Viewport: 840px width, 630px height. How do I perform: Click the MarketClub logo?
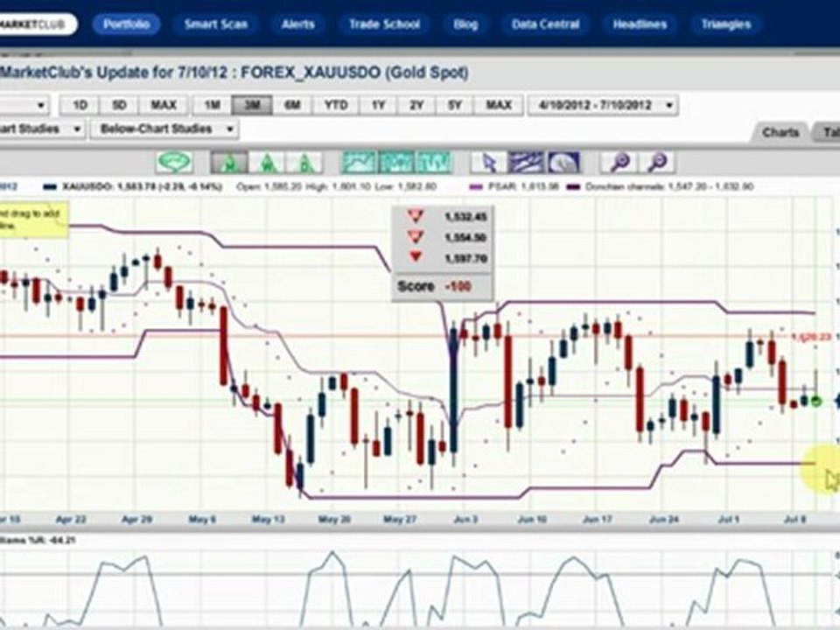pyautogui.click(x=37, y=24)
